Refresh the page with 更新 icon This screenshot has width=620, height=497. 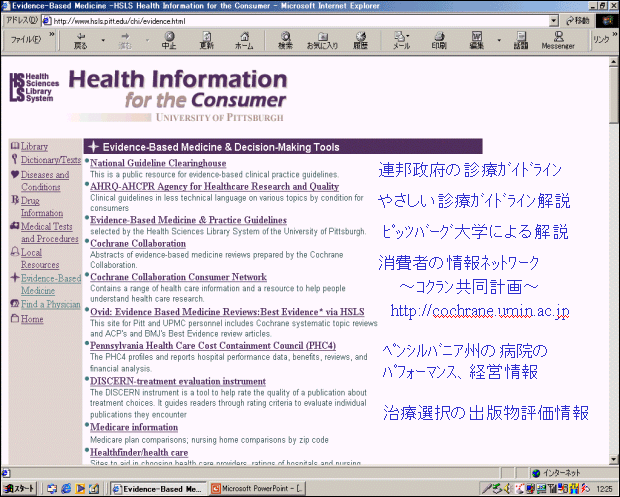tap(206, 40)
